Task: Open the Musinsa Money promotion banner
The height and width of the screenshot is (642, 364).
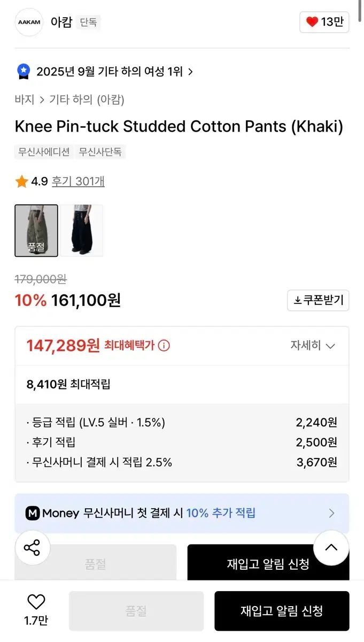Action: 182,513
